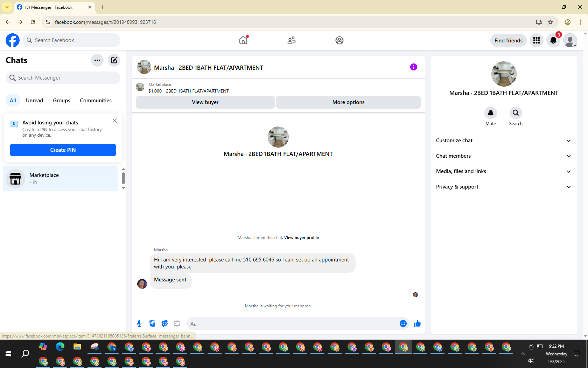Select the Groups chats filter
The image size is (588, 368).
(x=62, y=101)
